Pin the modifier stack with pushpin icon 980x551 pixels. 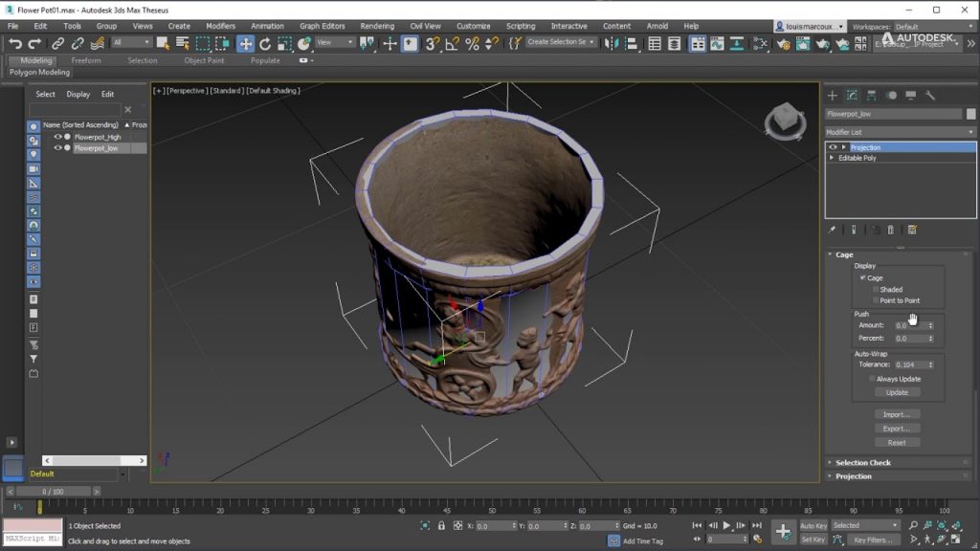[831, 229]
